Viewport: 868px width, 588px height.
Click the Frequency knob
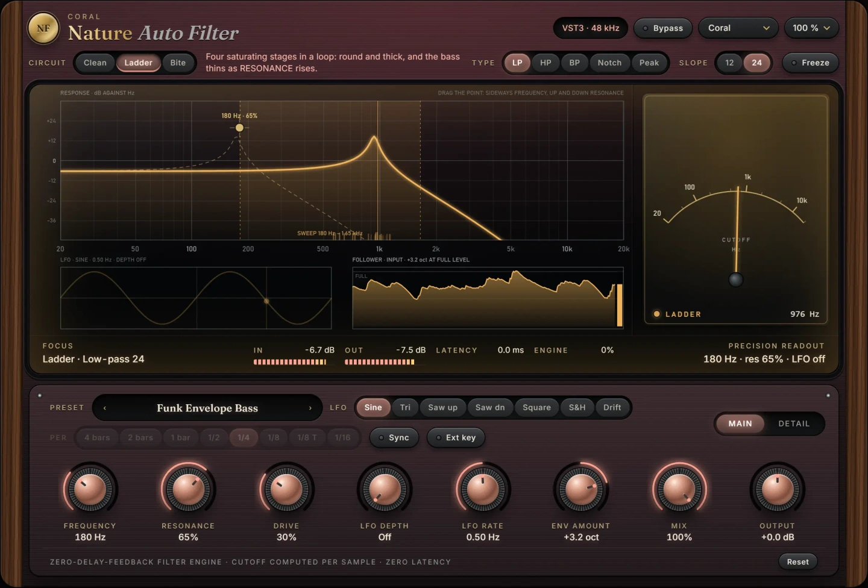pyautogui.click(x=90, y=489)
